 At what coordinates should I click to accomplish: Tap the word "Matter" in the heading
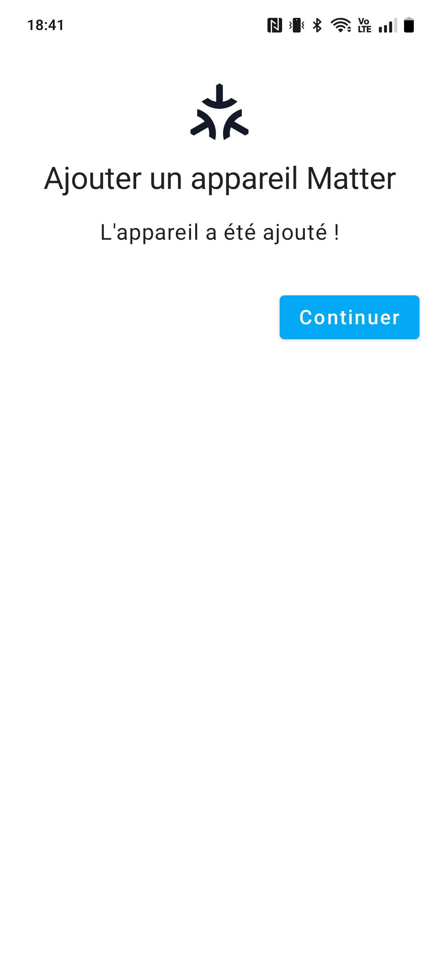point(351,178)
